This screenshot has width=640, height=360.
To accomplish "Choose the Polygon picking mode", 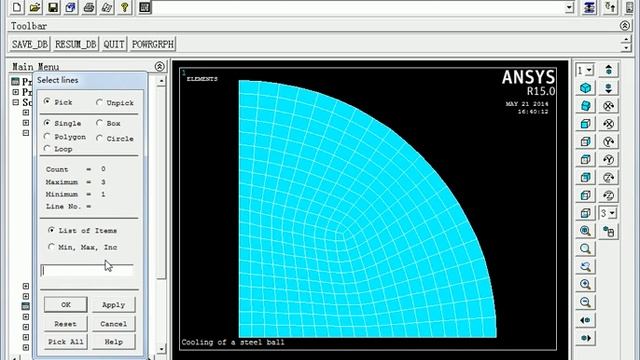I will click(47, 136).
